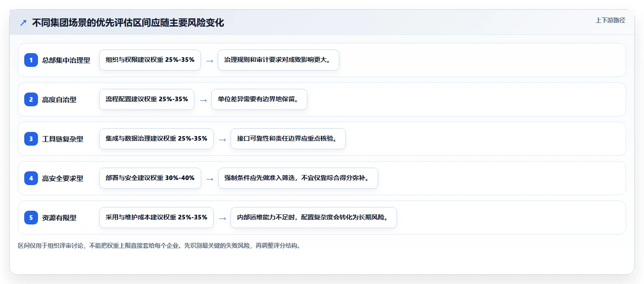Click the 高度自治型 label
The image size is (644, 284).
pos(59,100)
